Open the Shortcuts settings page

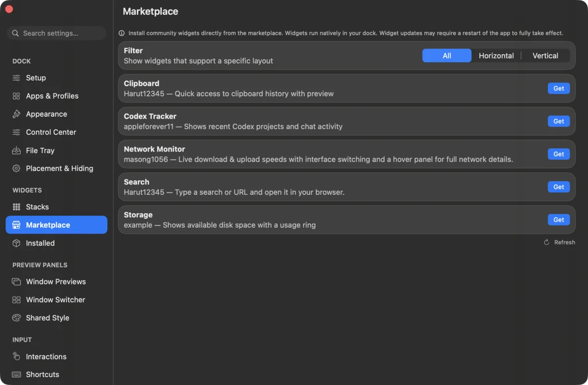click(x=56, y=375)
